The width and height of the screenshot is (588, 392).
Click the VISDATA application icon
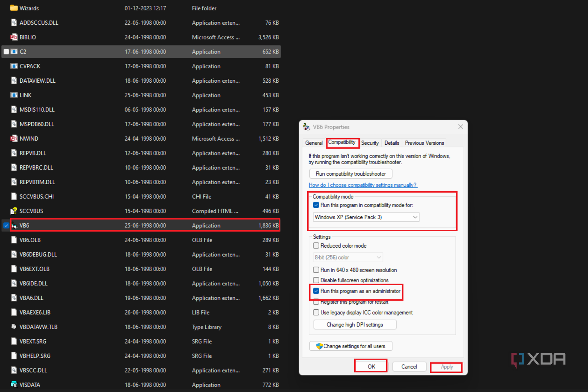(14, 385)
